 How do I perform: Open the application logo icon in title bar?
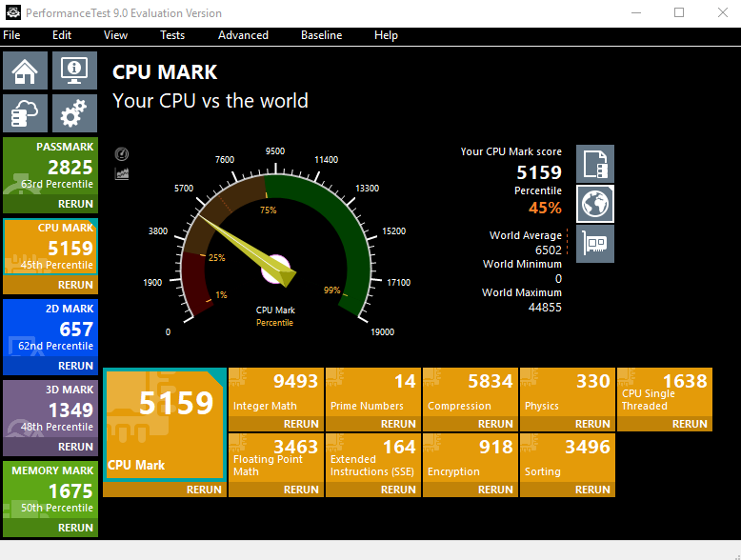click(12, 12)
